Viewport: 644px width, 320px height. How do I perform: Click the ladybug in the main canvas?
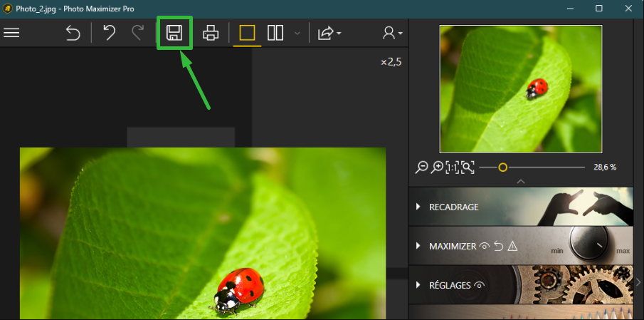(x=239, y=291)
